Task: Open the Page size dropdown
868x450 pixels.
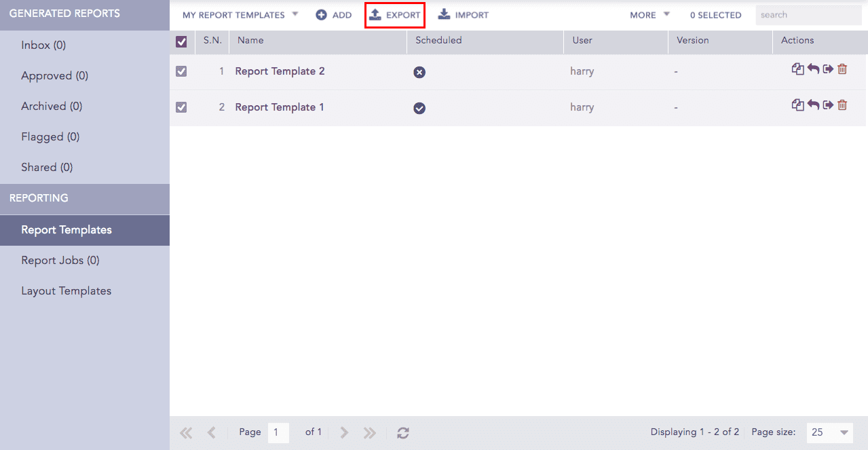Action: pos(831,432)
